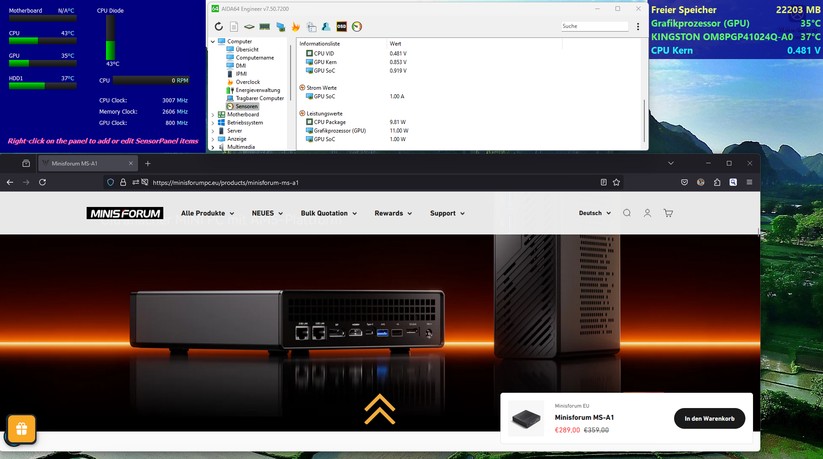Open the browser extensions puzzle icon
Viewport: 823px width, 459px height.
click(x=717, y=182)
